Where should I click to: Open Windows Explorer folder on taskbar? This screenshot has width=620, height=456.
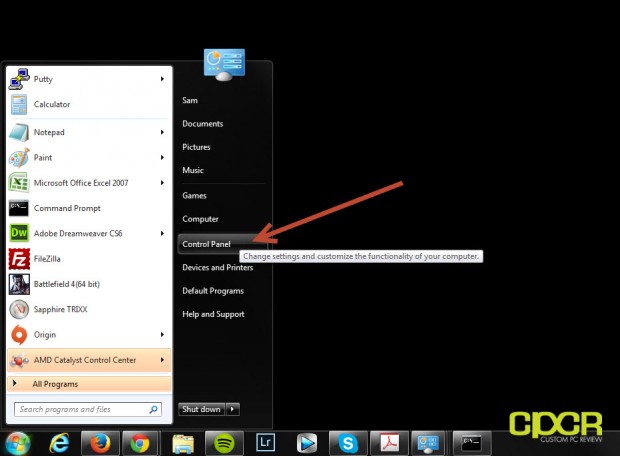click(x=183, y=444)
